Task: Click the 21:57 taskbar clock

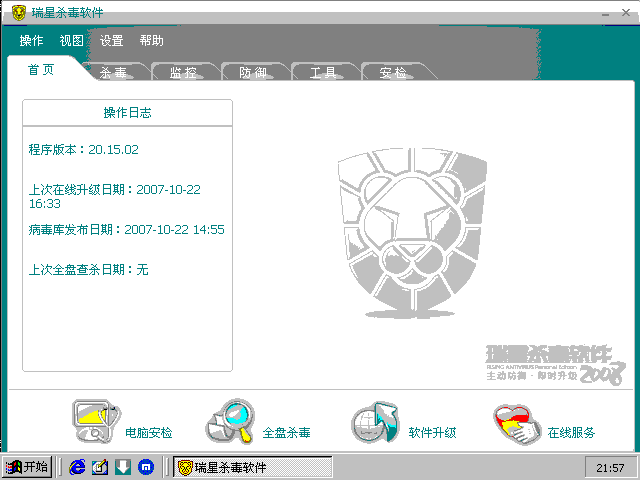Action: (610, 467)
